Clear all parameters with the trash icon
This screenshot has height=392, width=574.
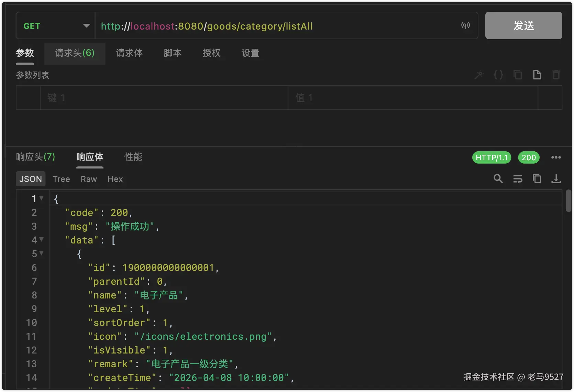point(556,75)
